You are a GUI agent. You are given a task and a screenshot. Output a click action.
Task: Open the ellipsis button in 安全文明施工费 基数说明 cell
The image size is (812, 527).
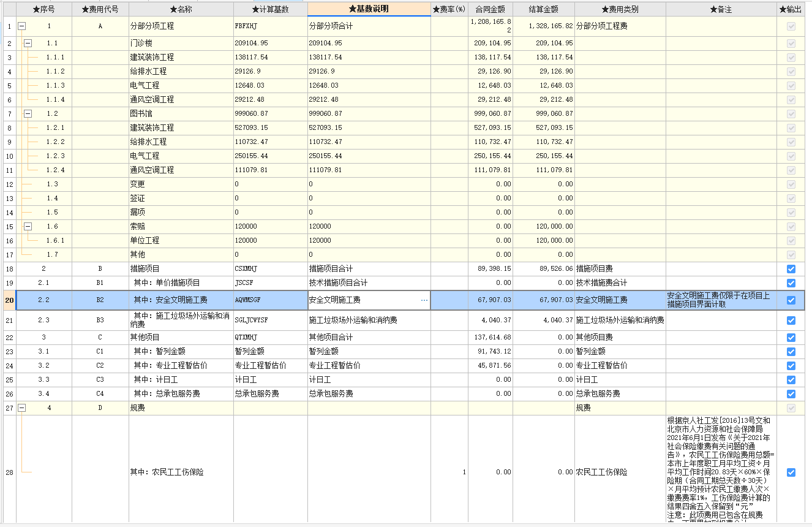tap(424, 300)
